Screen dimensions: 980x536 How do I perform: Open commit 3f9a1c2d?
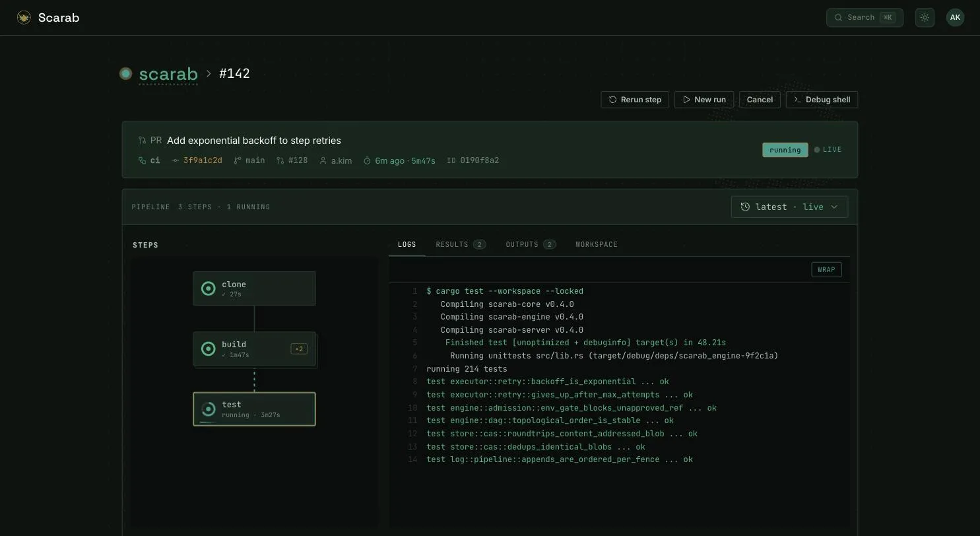(203, 160)
